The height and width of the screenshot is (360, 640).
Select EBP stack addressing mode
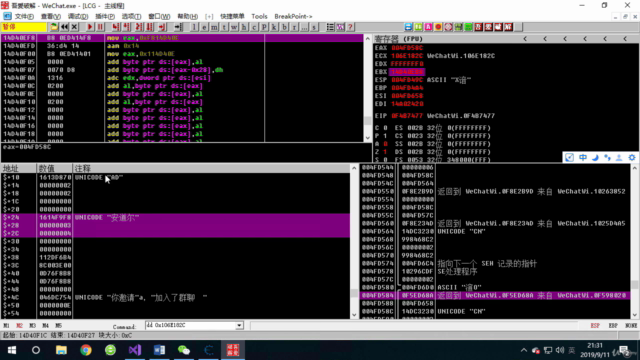click(x=613, y=326)
